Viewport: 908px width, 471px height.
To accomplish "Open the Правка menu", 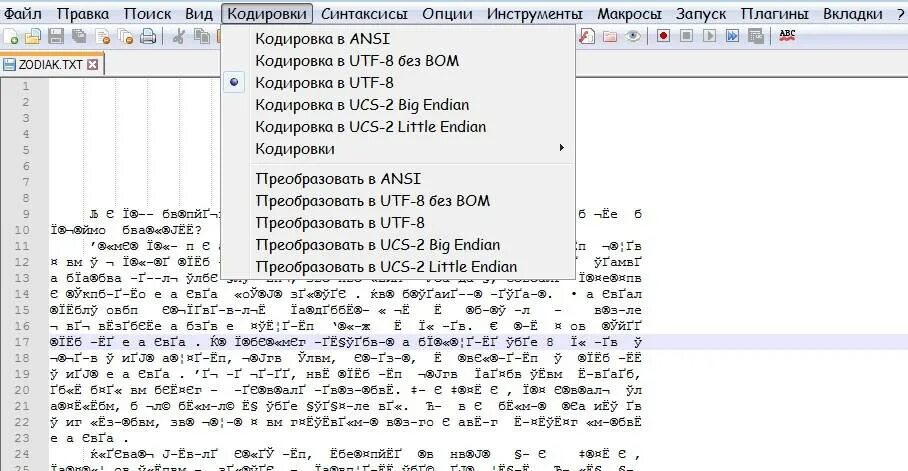I will (83, 13).
